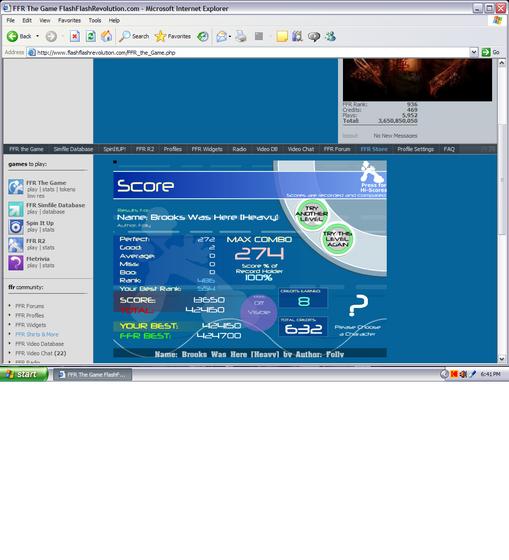Open the Profile Settings nav tab
509x560 pixels.
click(x=415, y=149)
